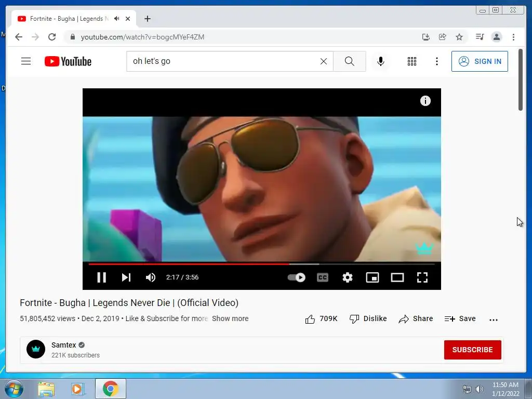Click the '2:17 / 3:56' time display
532x399 pixels.
(x=182, y=277)
